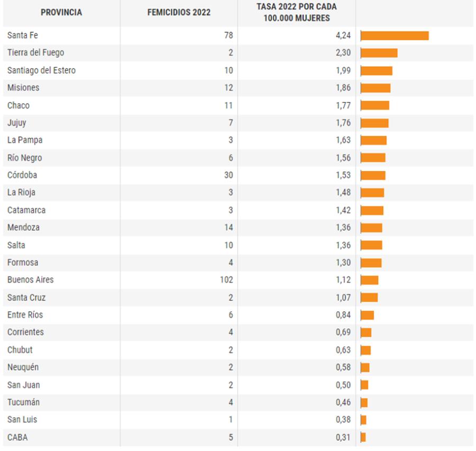Select the Tierra del Fuego province name
Screen dimensions: 476x451
point(36,53)
